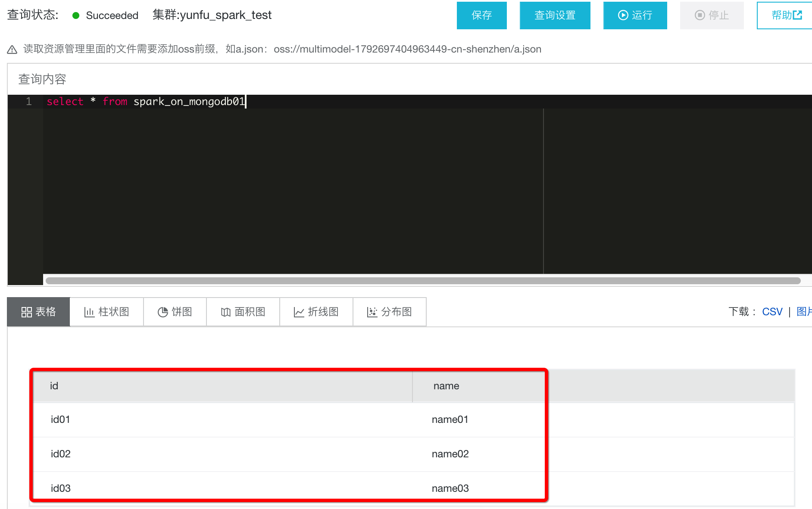812x509 pixels.
Task: Click the oss prefix notice text
Action: tap(282, 49)
